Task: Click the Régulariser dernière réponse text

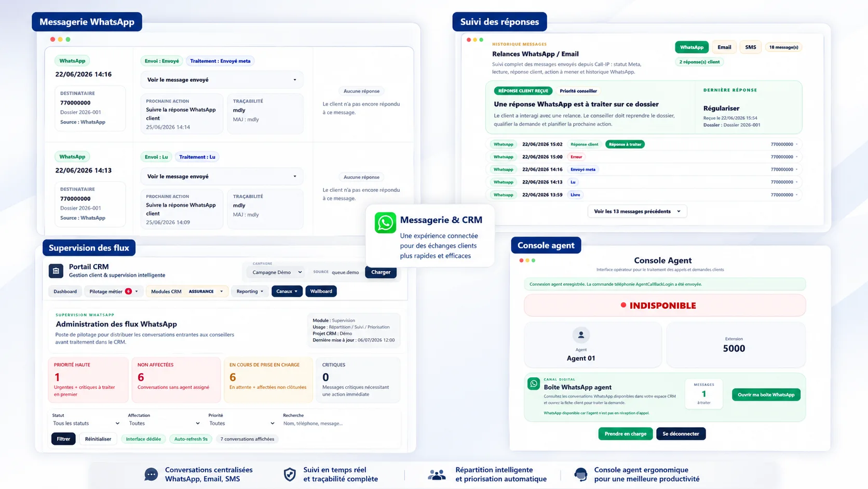Action: 721,109
